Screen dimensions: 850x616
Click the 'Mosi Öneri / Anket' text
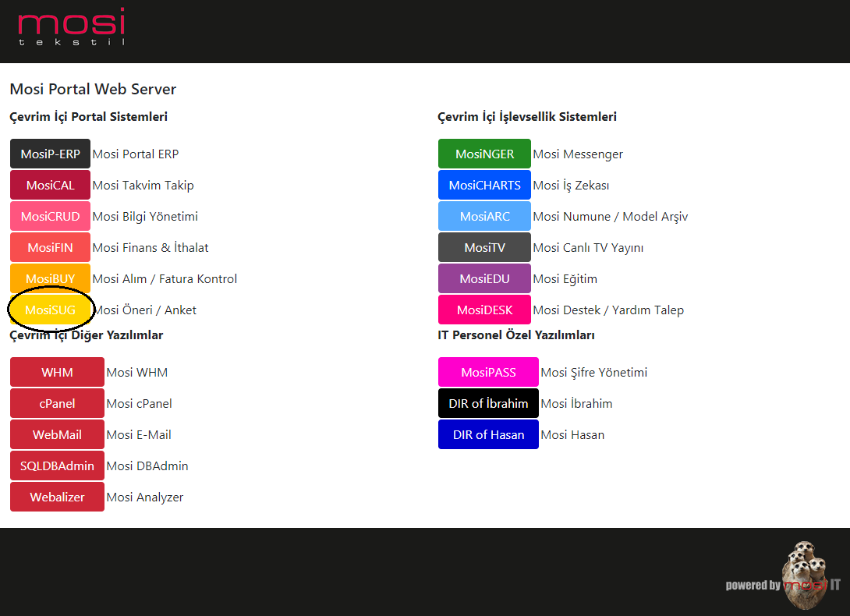146,310
